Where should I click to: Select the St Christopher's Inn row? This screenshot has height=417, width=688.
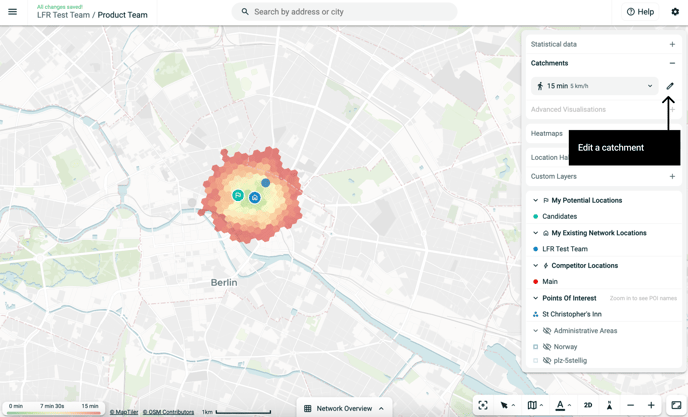pyautogui.click(x=604, y=314)
